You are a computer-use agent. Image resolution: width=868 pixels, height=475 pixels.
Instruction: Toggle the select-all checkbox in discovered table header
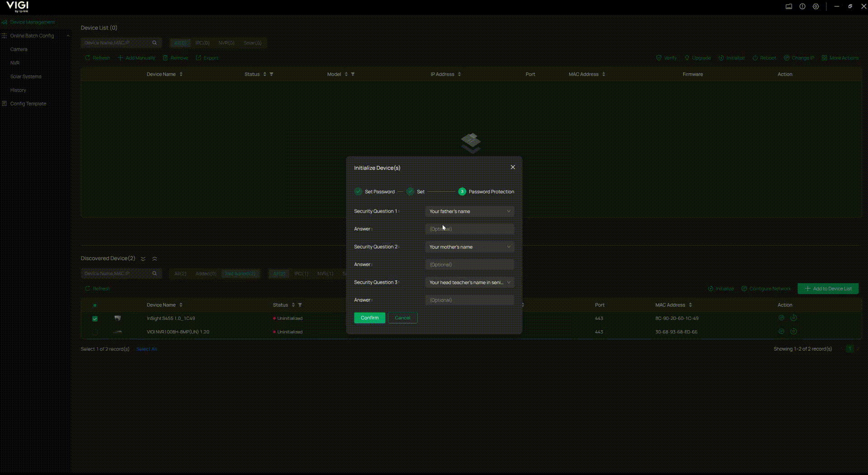coord(95,305)
